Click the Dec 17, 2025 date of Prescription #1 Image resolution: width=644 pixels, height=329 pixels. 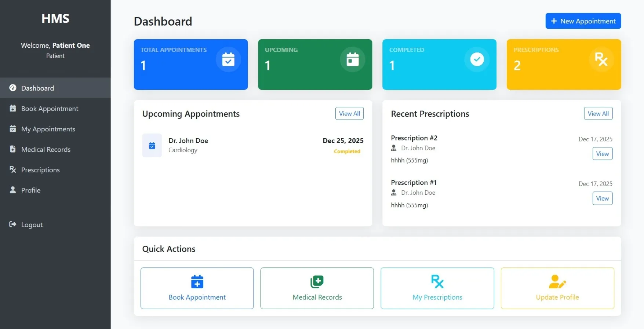click(x=595, y=184)
